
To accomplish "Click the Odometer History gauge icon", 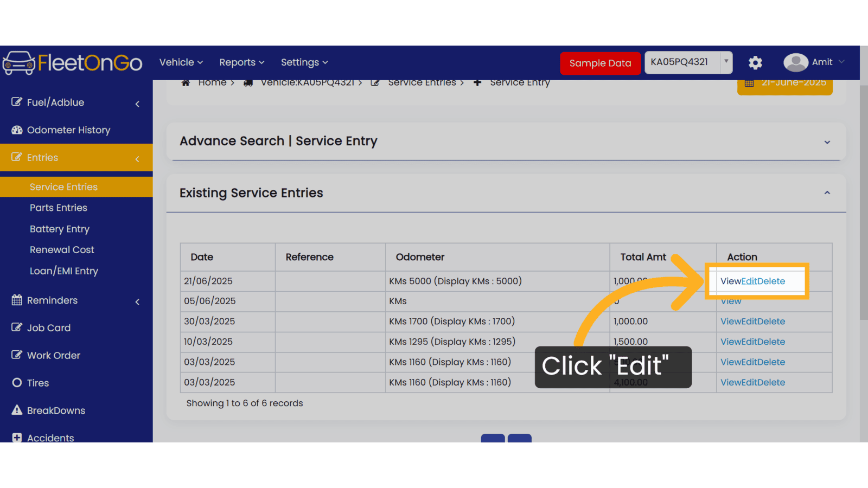I will click(17, 130).
